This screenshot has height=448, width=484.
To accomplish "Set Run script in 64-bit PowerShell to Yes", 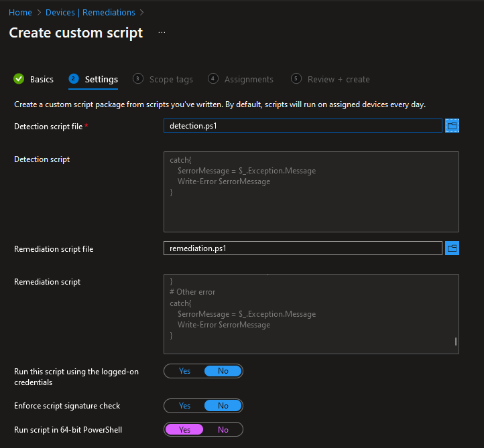I will [184, 429].
